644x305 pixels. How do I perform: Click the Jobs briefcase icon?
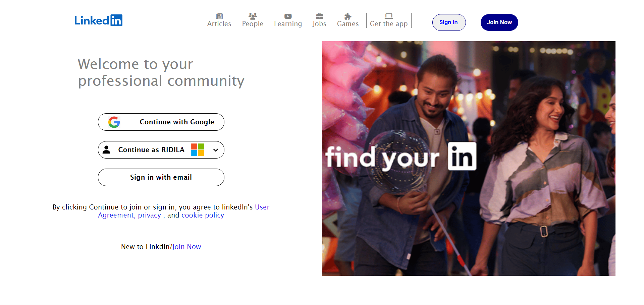[319, 15]
